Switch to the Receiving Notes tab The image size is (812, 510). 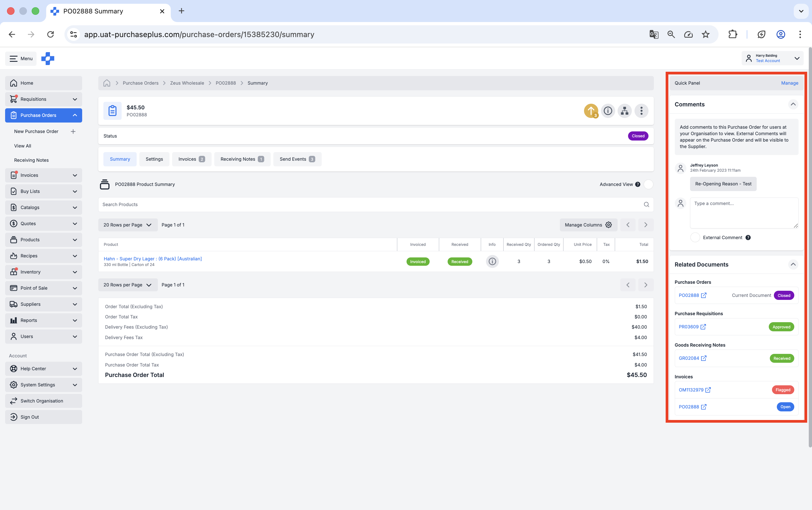[x=242, y=159]
